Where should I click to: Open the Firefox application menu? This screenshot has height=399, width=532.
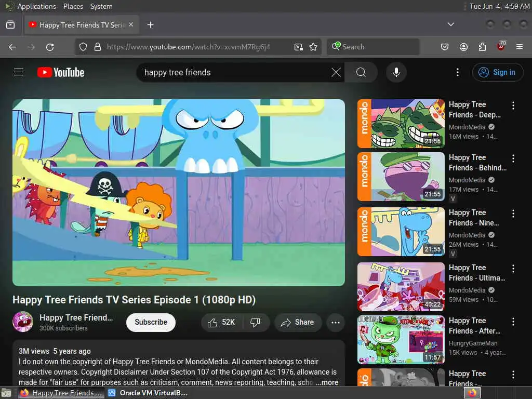[520, 47]
